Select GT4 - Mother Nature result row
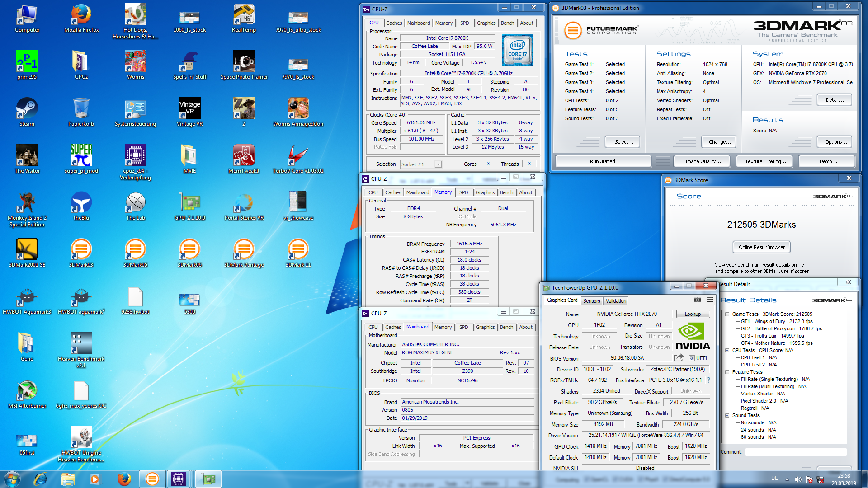The width and height of the screenshot is (868, 488). point(776,343)
